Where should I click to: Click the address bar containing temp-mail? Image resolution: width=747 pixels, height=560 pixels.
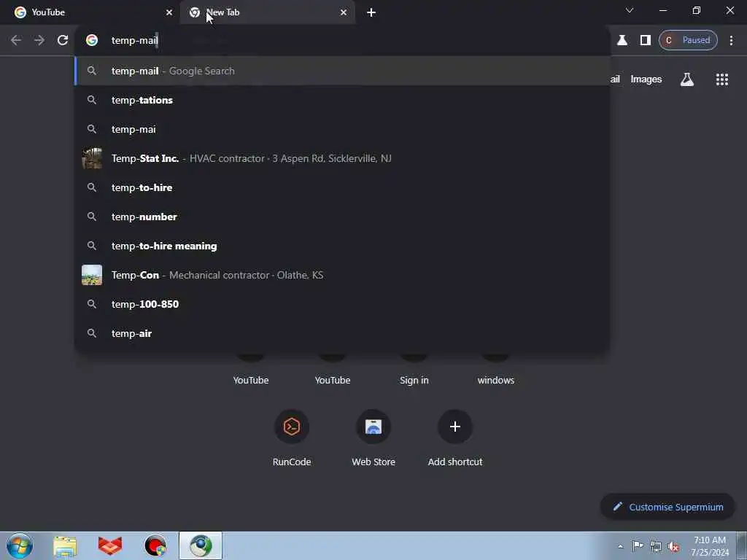point(342,40)
